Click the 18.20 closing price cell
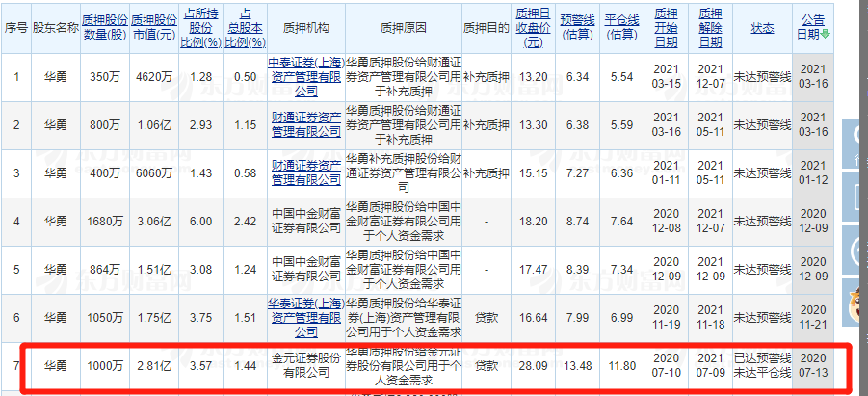Screen dimensions: 868x396 [533, 222]
